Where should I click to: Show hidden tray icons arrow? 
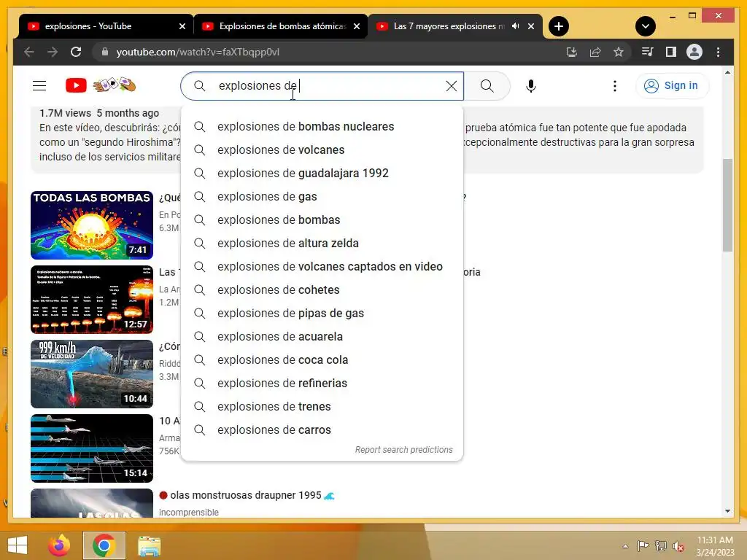[625, 546]
